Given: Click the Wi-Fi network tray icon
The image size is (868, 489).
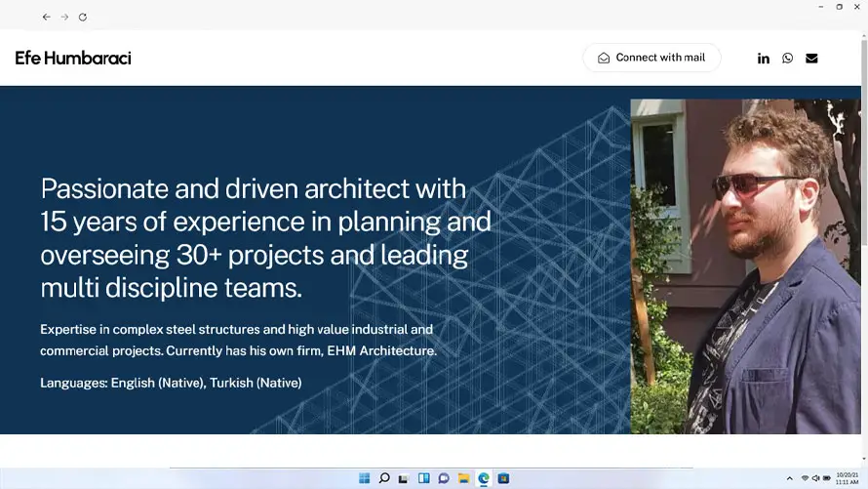Looking at the screenshot, I should (805, 478).
